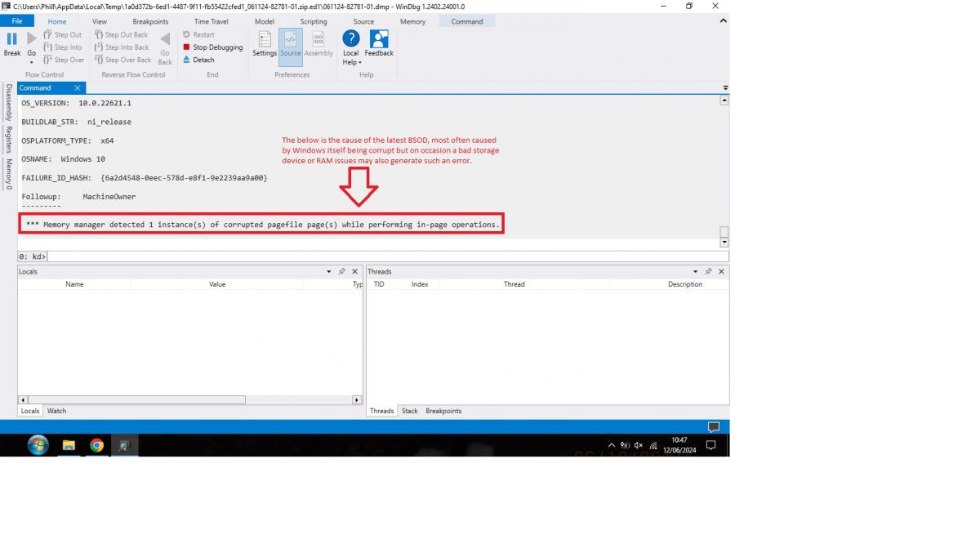
Task: Close the Command window tab
Action: coord(78,87)
